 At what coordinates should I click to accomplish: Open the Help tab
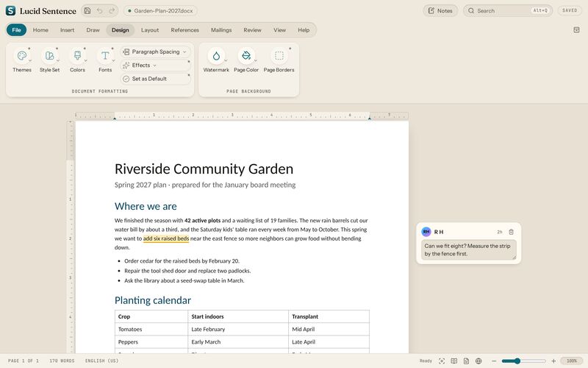pyautogui.click(x=304, y=30)
